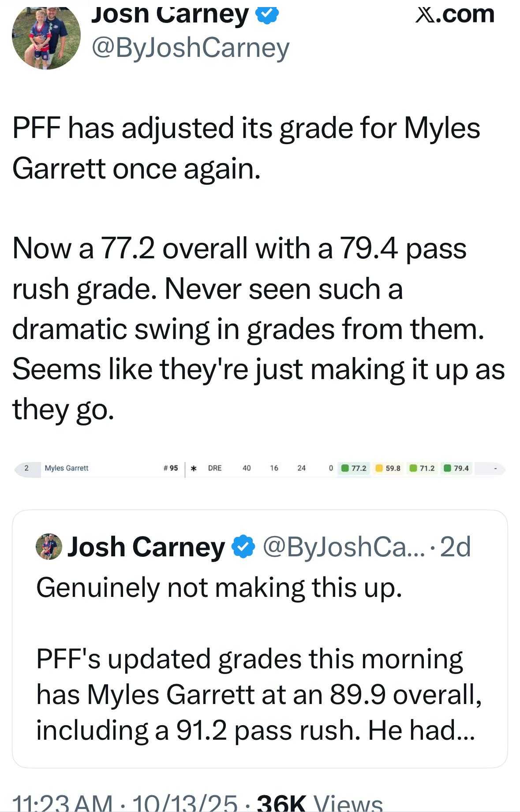Click the green 79.4 pass rush swatch

click(447, 468)
